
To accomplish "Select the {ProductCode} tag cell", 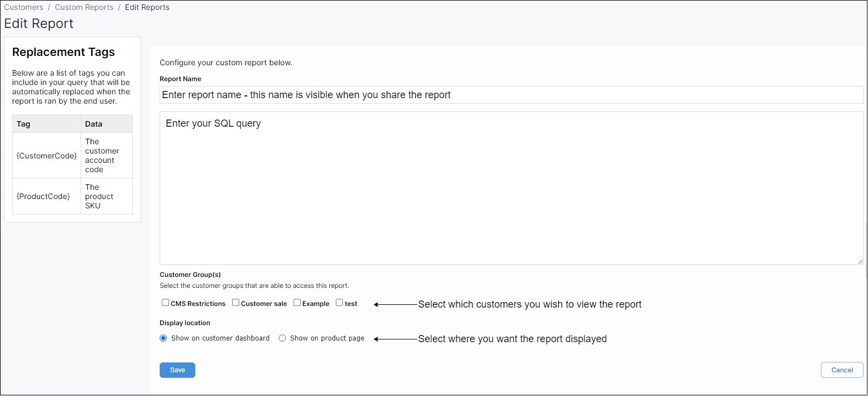I will click(x=43, y=196).
